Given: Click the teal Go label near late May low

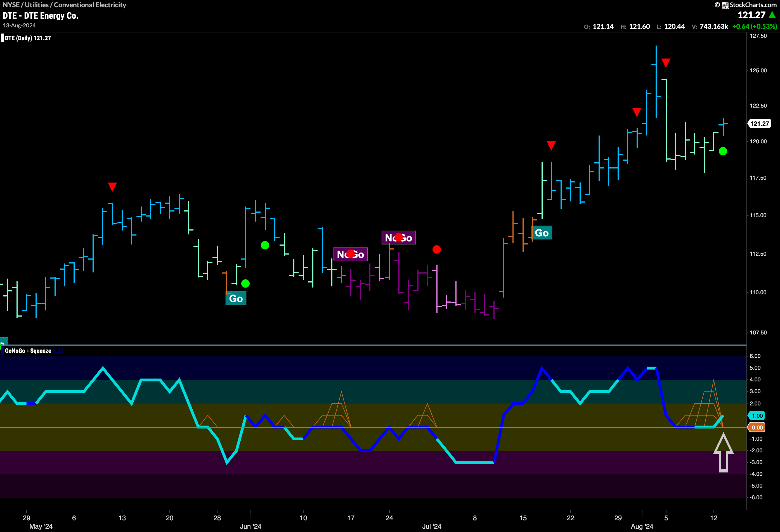Looking at the screenshot, I should coord(236,298).
